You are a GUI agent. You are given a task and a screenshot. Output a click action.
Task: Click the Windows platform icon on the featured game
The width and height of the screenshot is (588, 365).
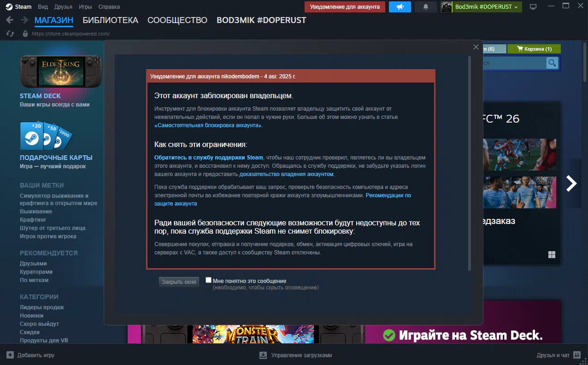[552, 255]
